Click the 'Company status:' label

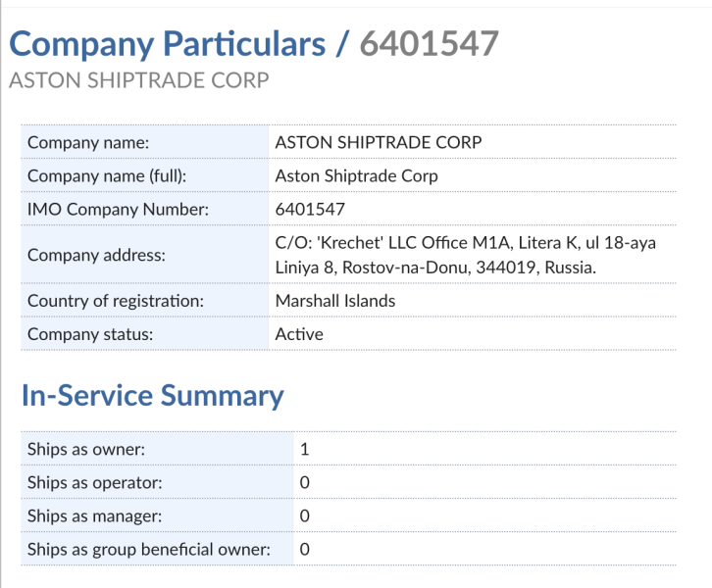click(x=92, y=334)
